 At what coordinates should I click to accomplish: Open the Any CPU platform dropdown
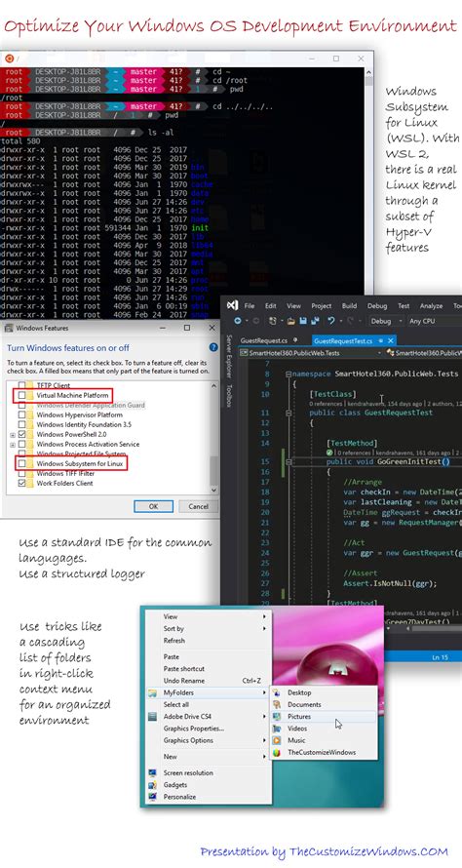click(x=435, y=321)
